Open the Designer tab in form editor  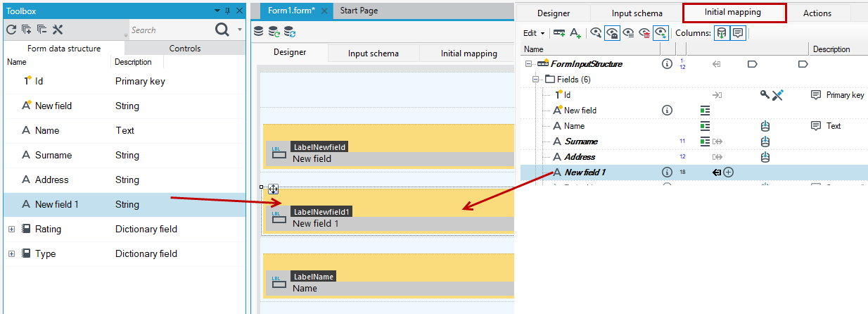click(290, 54)
